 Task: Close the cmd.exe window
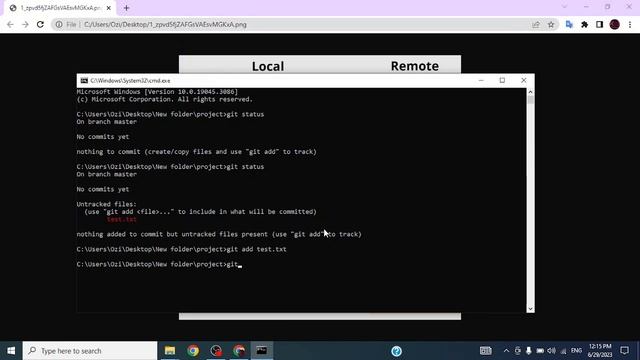coord(524,80)
